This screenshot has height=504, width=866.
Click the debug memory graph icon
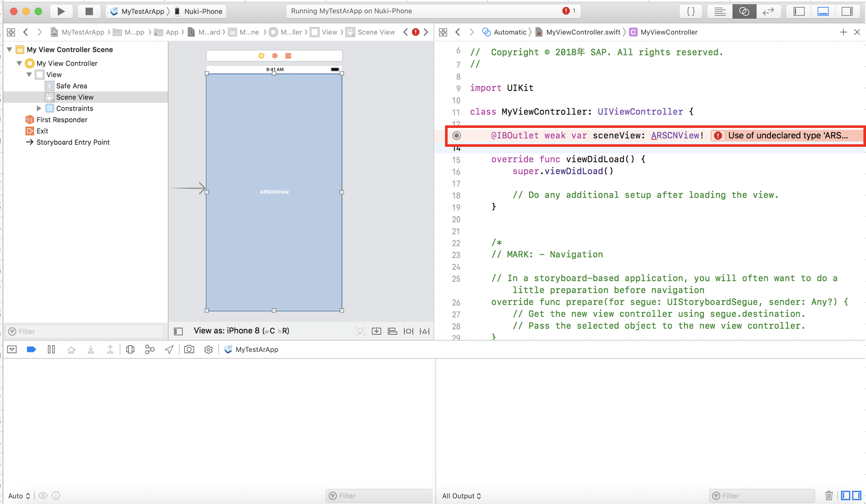click(149, 349)
